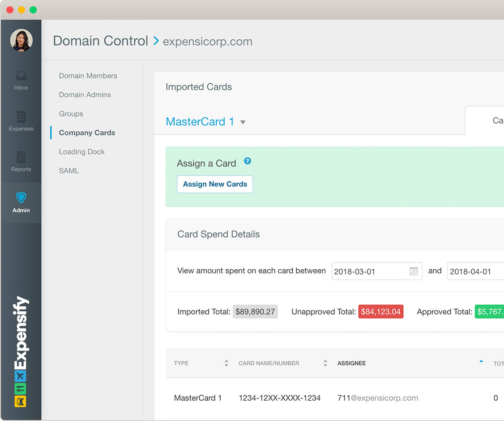Image resolution: width=504 pixels, height=421 pixels.
Task: Click the Expensify logo in sidebar
Action: point(21,352)
